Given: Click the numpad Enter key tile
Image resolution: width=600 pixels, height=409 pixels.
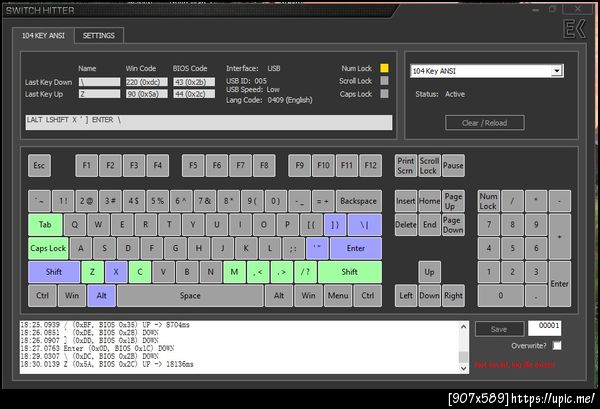Looking at the screenshot, I should coord(559,284).
